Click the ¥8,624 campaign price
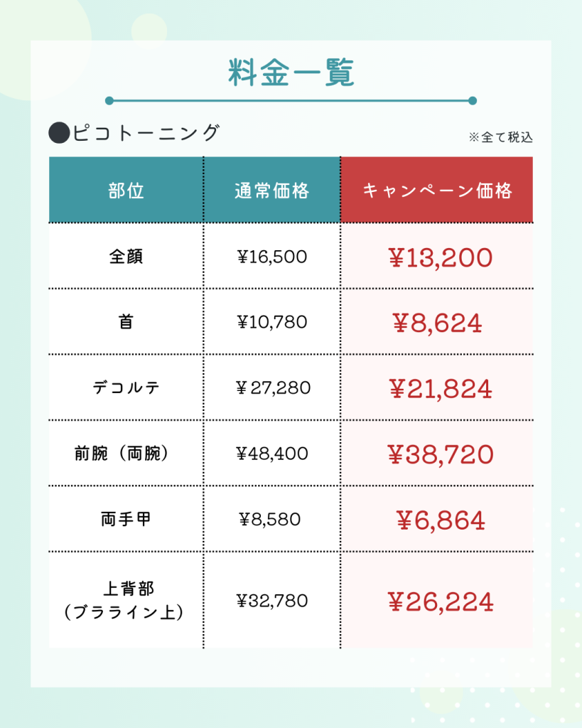582x728 pixels. coord(437,323)
